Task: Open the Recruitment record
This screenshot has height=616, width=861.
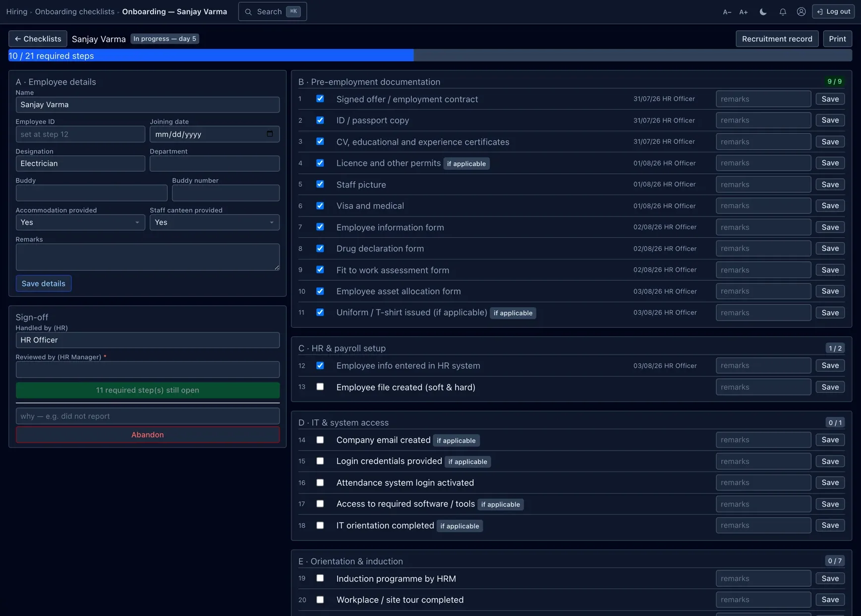Action: pyautogui.click(x=777, y=39)
